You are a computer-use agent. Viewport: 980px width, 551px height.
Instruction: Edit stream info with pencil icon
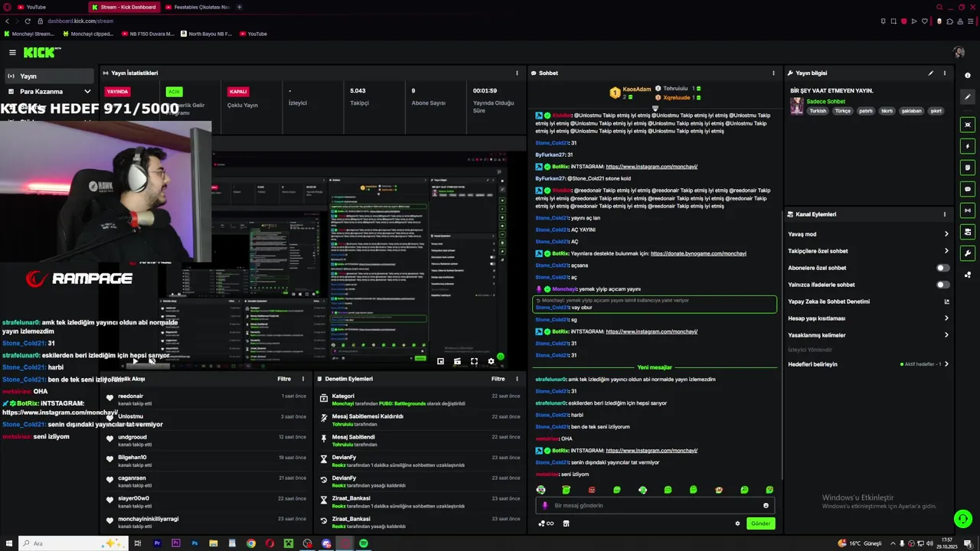[x=931, y=73]
